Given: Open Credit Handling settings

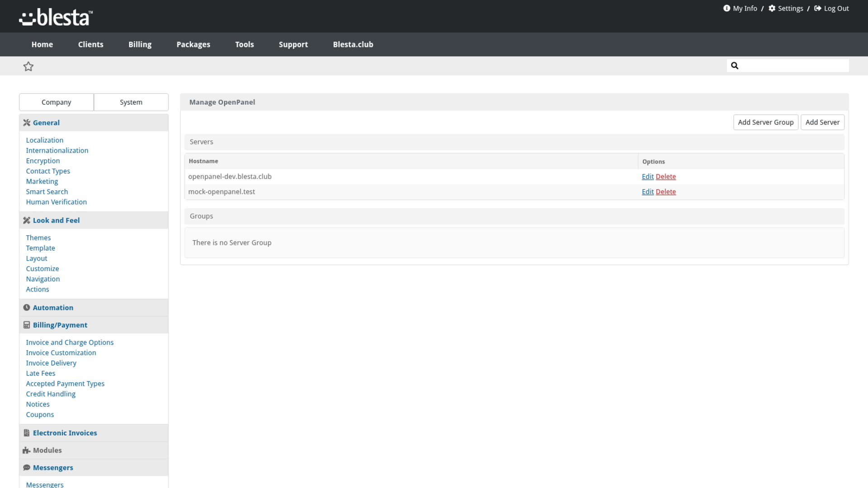Looking at the screenshot, I should 51,394.
